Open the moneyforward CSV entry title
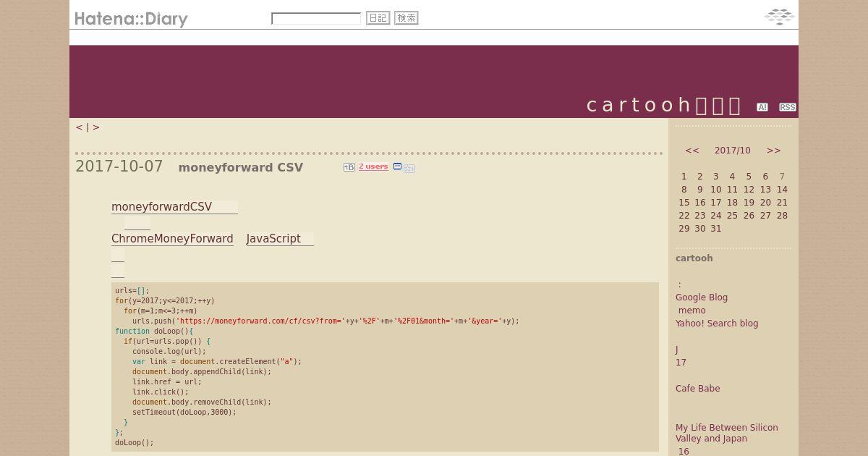 pyautogui.click(x=241, y=167)
